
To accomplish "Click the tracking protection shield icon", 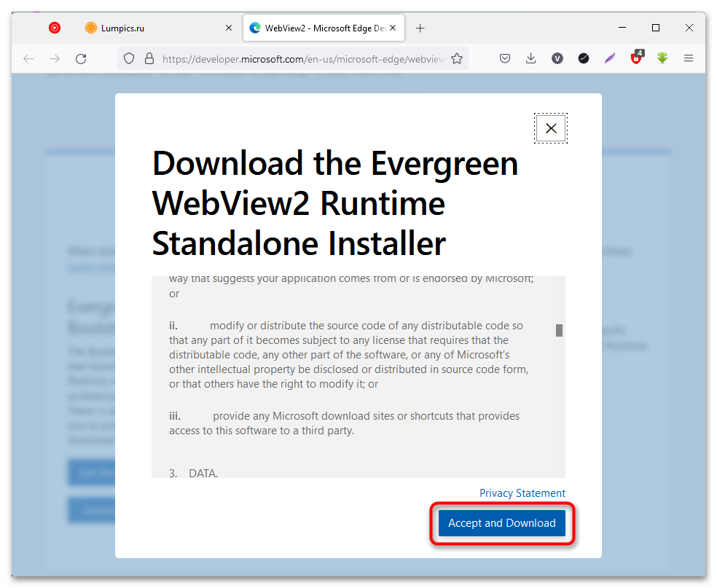I will (x=129, y=58).
